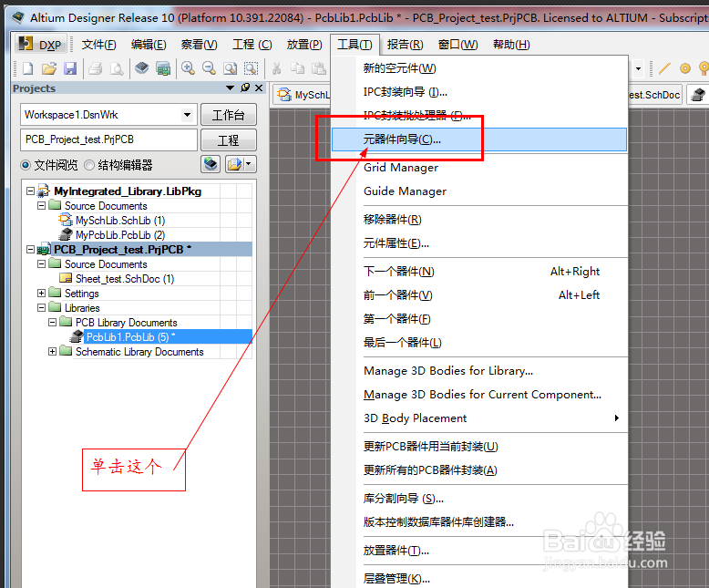Select the Place Line tool
The width and height of the screenshot is (709, 588).
[664, 68]
